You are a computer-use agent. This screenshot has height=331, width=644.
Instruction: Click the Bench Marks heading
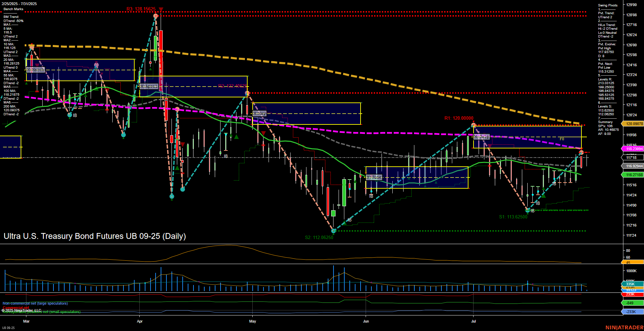click(x=14, y=9)
